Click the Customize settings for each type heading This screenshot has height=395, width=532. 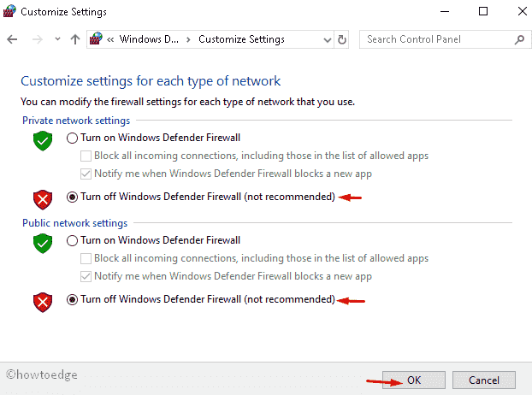point(151,82)
